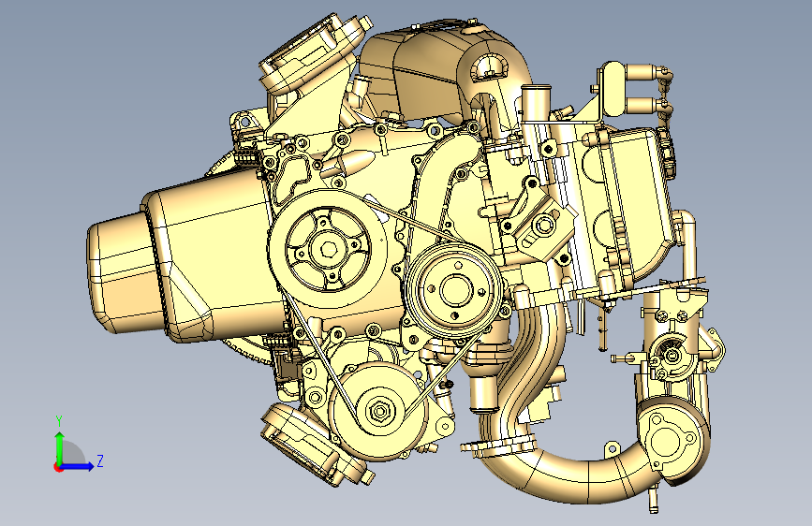Image resolution: width=812 pixels, height=526 pixels.
Task: Select the large spoked pulley at the engine center
Action: pyautogui.click(x=328, y=249)
